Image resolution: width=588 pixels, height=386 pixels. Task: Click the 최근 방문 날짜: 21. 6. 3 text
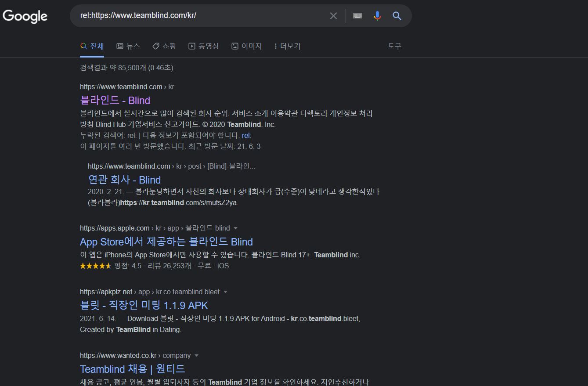coord(224,146)
